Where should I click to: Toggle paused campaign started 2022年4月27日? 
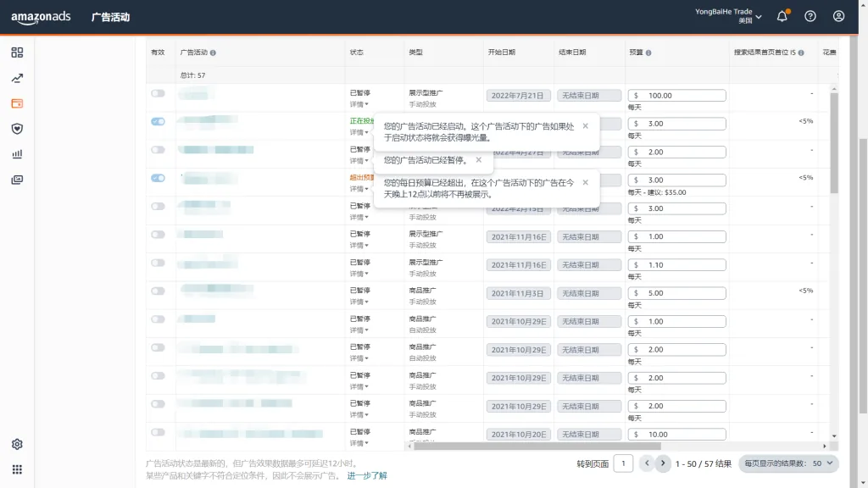(158, 150)
